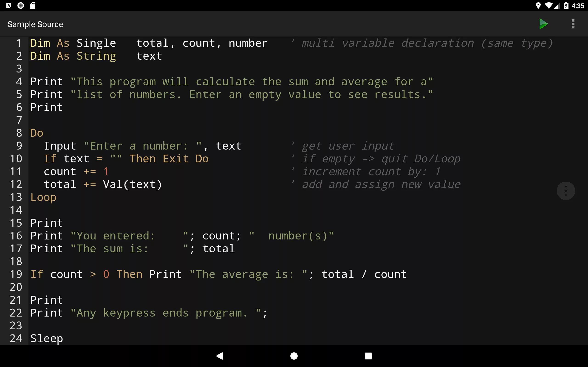Place cursor on the Do keyword line
Image resolution: width=588 pixels, height=367 pixels.
point(37,133)
